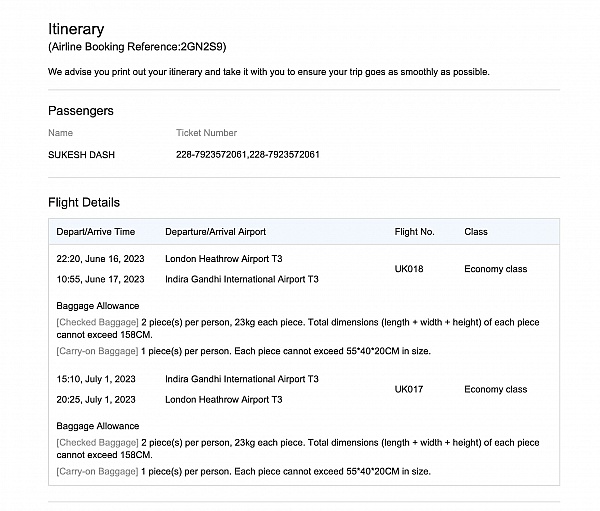Click the Depart/Arrive Time column header
Image resolution: width=600 pixels, height=511 pixels.
point(96,232)
